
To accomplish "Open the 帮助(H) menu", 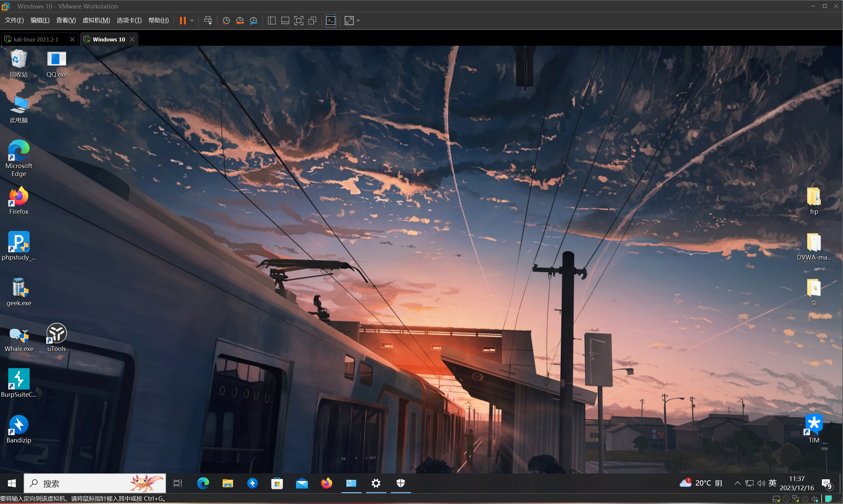I will [x=158, y=20].
